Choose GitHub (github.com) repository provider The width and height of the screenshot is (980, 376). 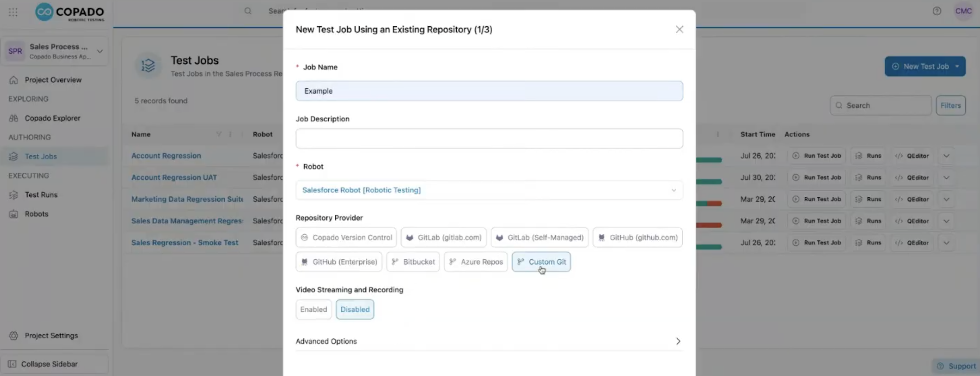pos(637,237)
